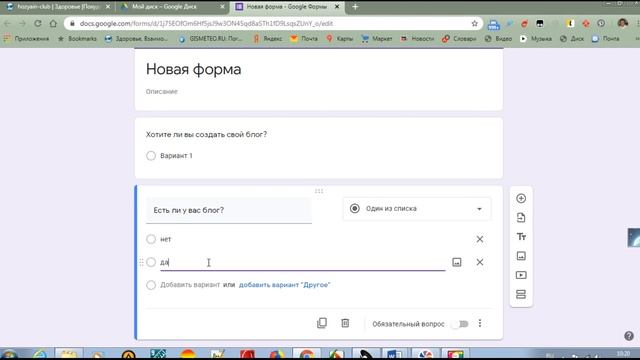This screenshot has height=360, width=640.
Task: Open the Музыка bookmark
Action: pos(536,38)
